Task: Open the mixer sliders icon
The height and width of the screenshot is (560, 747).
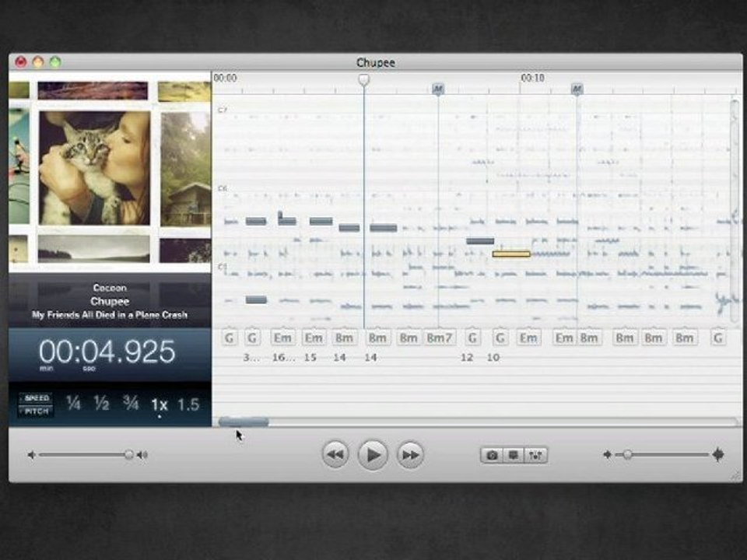Action: click(535, 455)
